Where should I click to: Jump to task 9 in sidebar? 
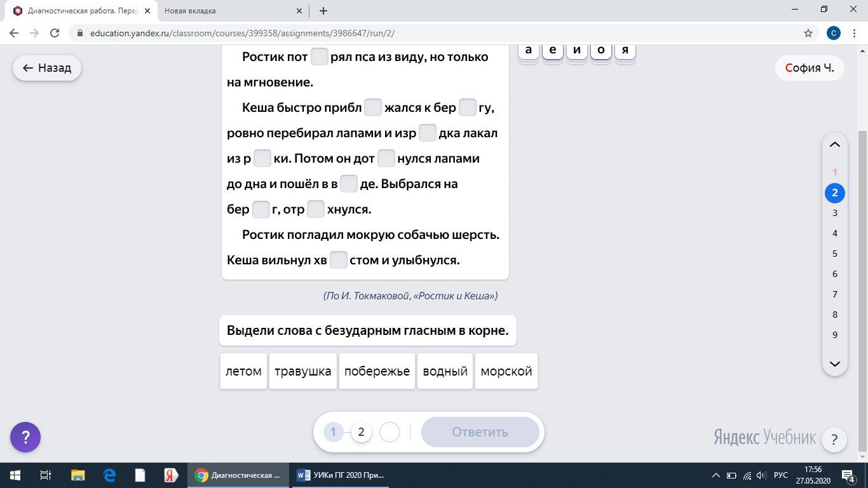(x=835, y=335)
